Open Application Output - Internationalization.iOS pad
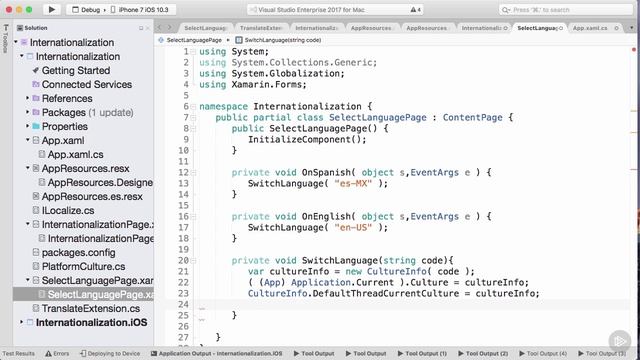Image resolution: width=640 pixels, height=360 pixels. (216, 353)
